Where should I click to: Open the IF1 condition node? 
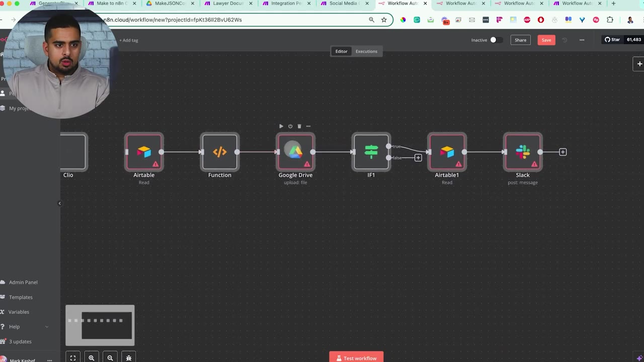[371, 151]
